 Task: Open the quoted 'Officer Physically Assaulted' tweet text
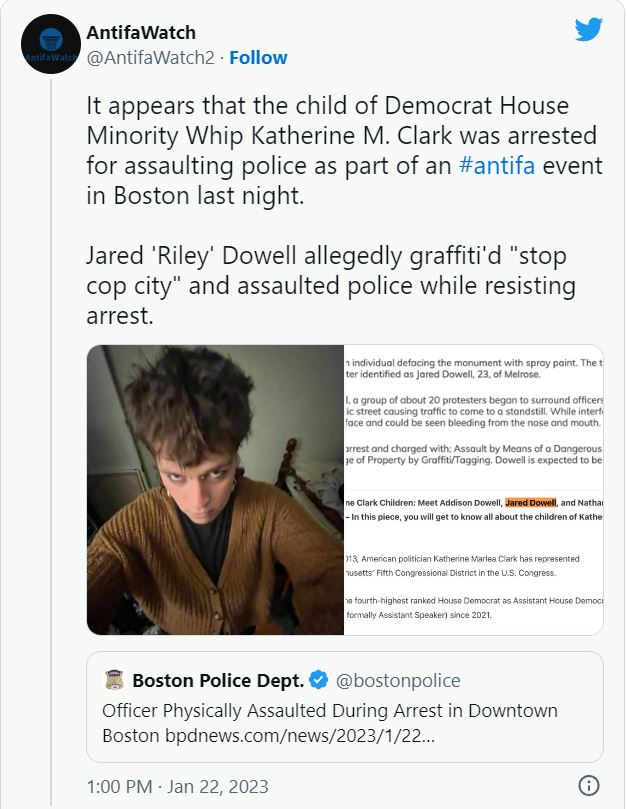click(x=330, y=711)
